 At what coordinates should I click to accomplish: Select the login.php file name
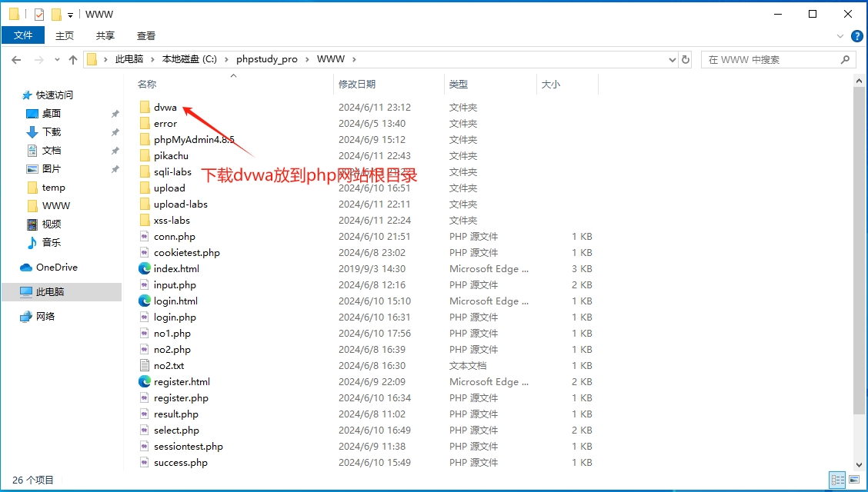pos(175,317)
